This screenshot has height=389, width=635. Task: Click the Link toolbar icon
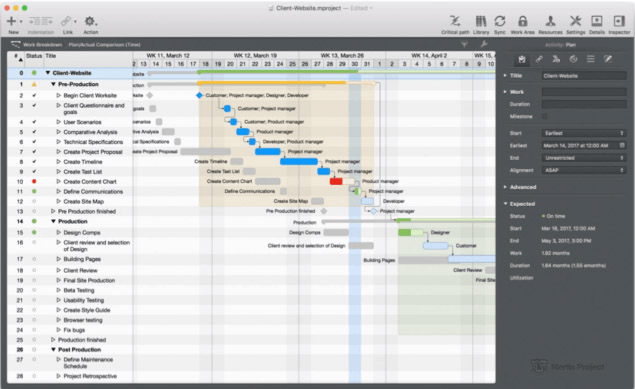[x=66, y=21]
